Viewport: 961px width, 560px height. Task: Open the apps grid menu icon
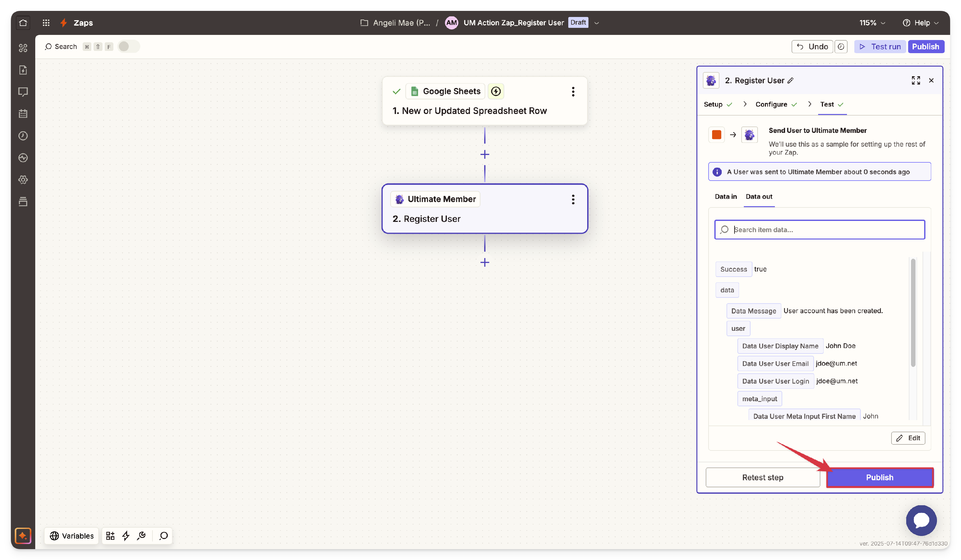(x=46, y=23)
